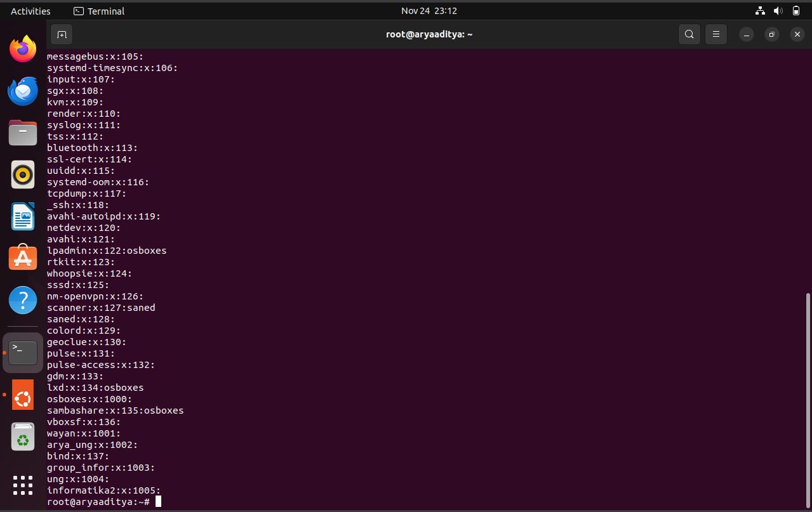The width and height of the screenshot is (812, 512).
Task: Click the line netdev:x:120:
Action: (84, 228)
